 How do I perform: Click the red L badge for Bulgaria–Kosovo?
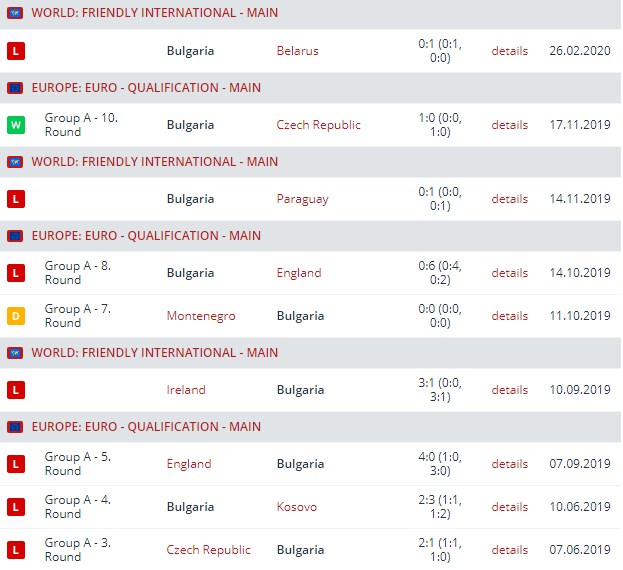click(15, 507)
